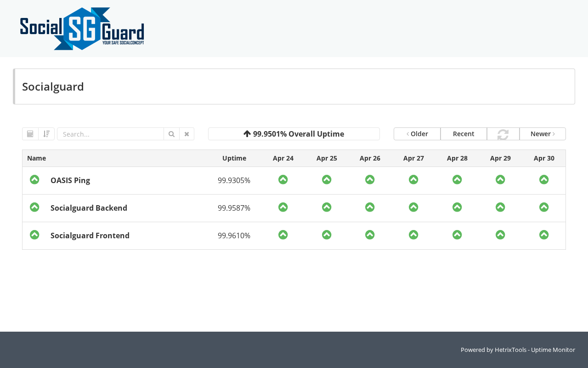Go to Older uptime dates
588x368 pixels.
coord(417,134)
